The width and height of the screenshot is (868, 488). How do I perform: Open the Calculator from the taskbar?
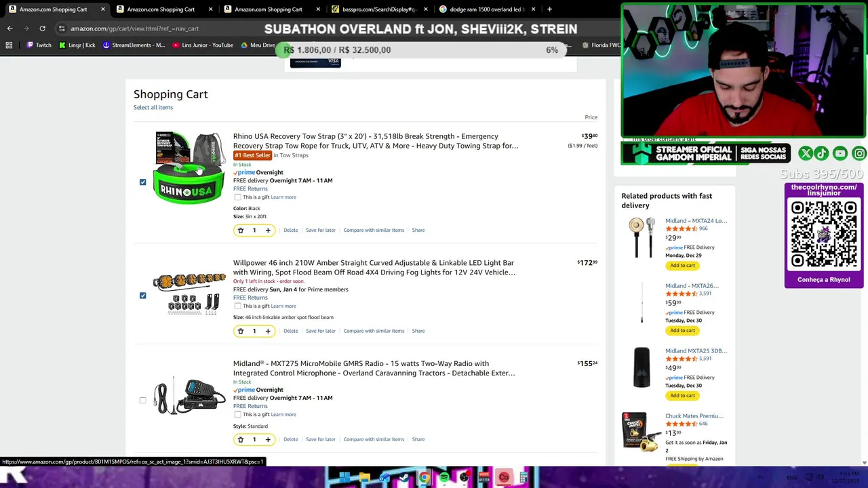click(524, 478)
